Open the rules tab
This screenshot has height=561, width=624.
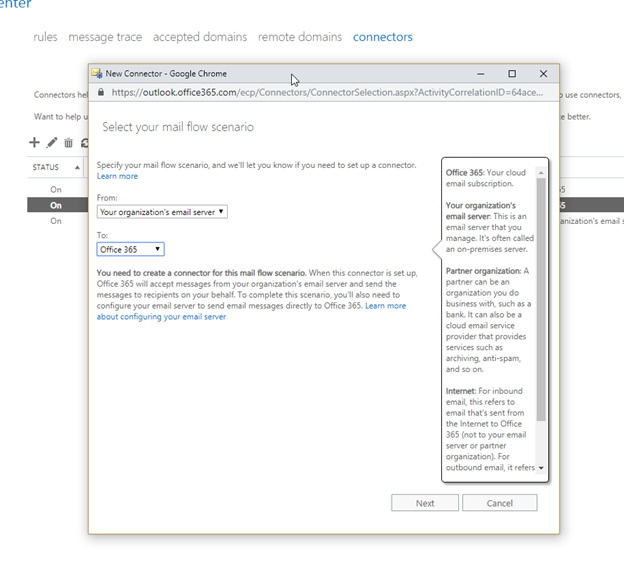point(45,37)
